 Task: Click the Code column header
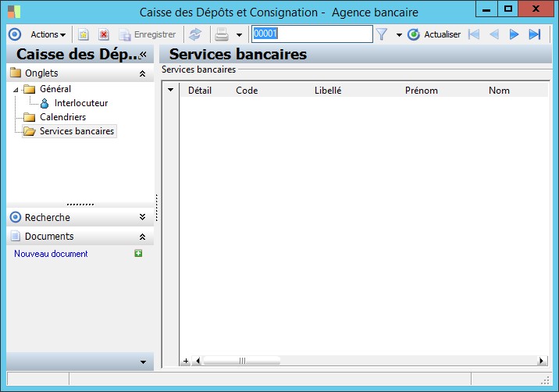[247, 91]
